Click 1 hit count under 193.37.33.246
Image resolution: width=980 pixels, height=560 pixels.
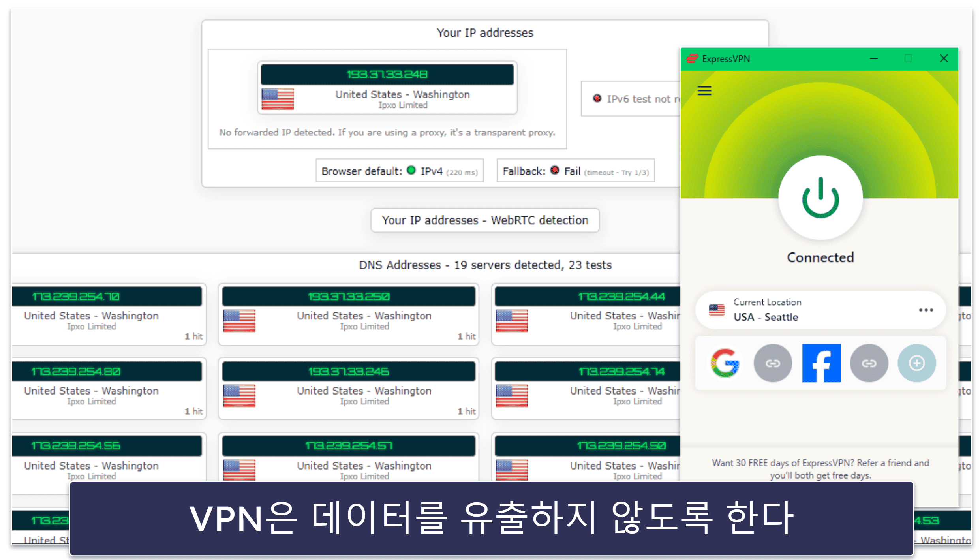click(x=466, y=412)
